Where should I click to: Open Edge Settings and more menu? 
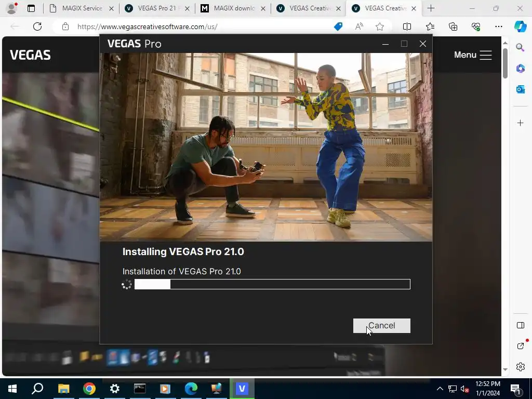[498, 26]
